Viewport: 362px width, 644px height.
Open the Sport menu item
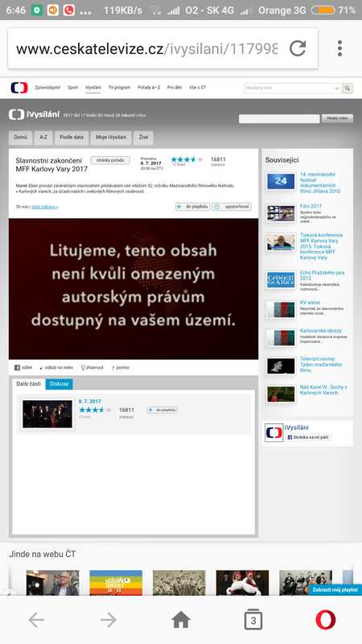point(72,88)
